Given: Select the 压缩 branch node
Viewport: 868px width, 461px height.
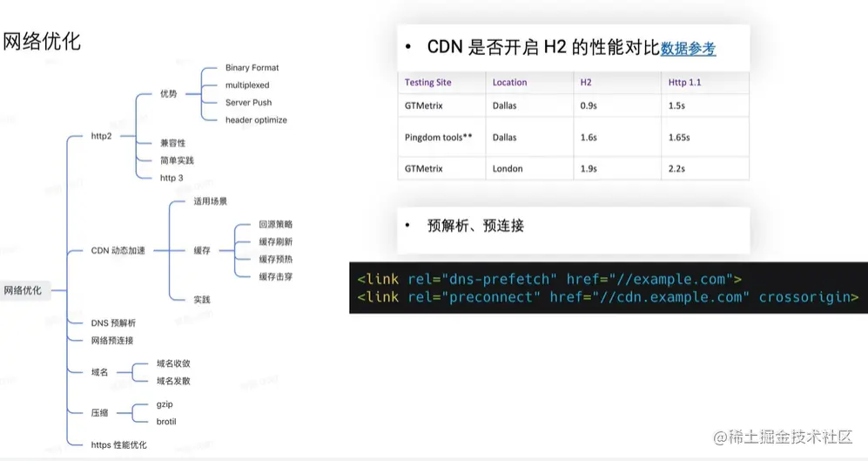Looking at the screenshot, I should coord(99,413).
